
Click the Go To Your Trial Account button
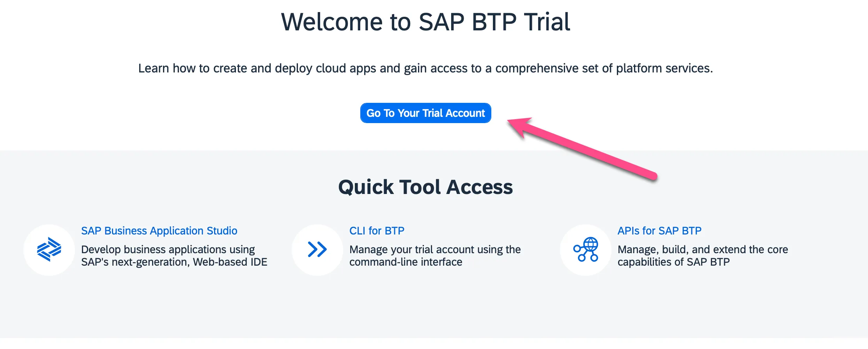pyautogui.click(x=425, y=113)
